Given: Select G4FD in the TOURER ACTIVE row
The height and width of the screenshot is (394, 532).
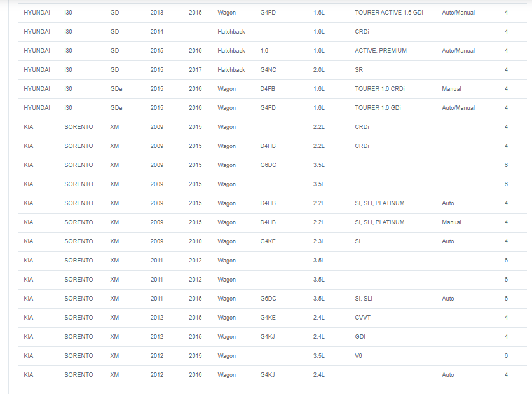Looking at the screenshot, I should 268,13.
